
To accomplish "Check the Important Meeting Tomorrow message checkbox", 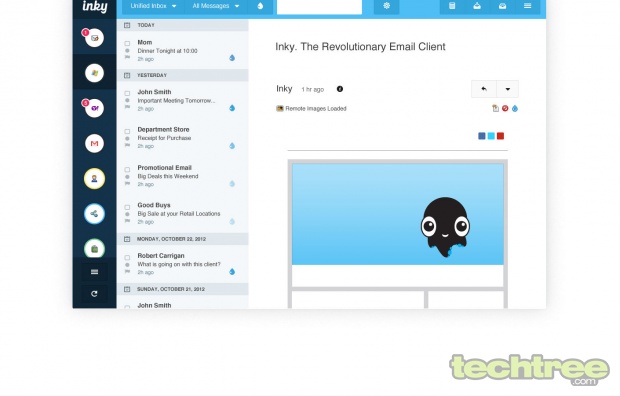I will coord(127,93).
